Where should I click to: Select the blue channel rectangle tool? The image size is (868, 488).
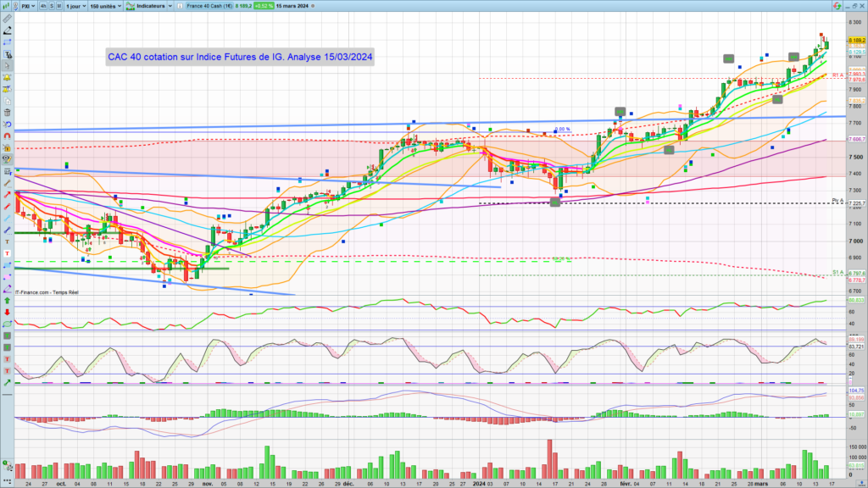point(7,265)
